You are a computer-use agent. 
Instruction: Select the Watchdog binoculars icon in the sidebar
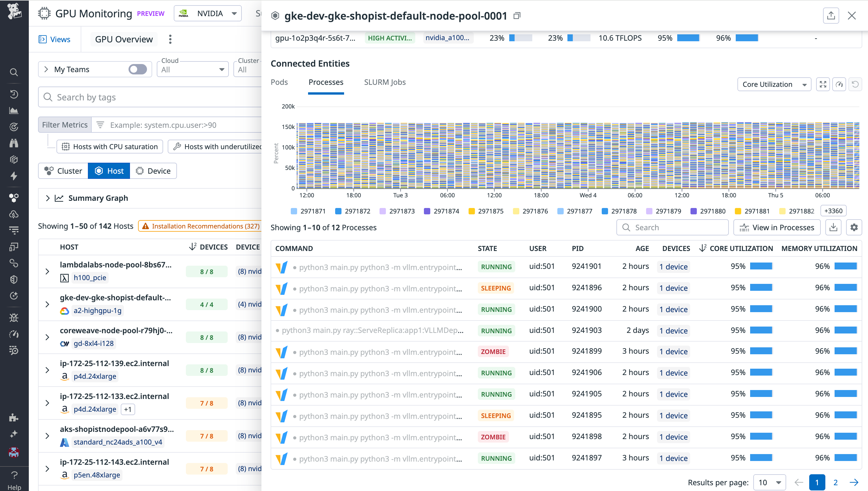[14, 143]
